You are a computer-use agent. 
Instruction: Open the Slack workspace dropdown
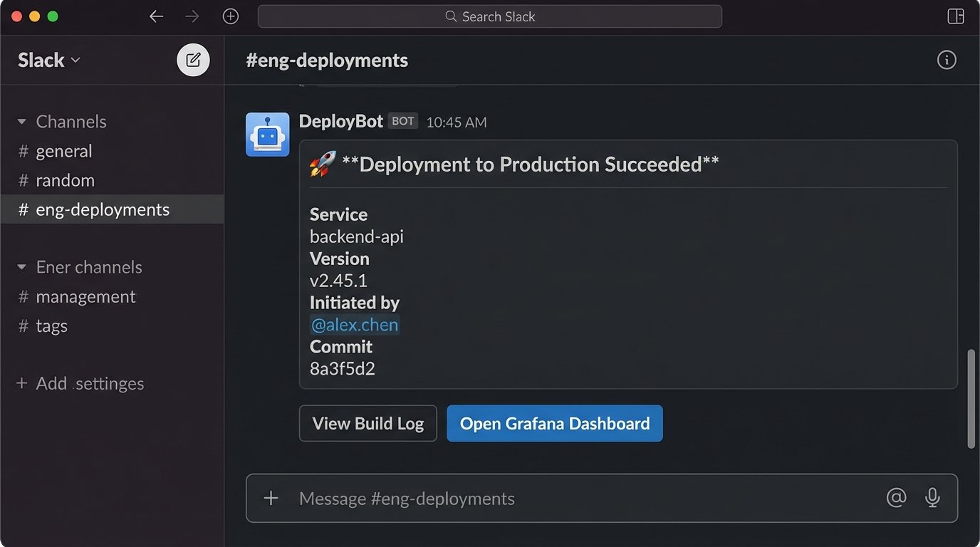tap(48, 60)
